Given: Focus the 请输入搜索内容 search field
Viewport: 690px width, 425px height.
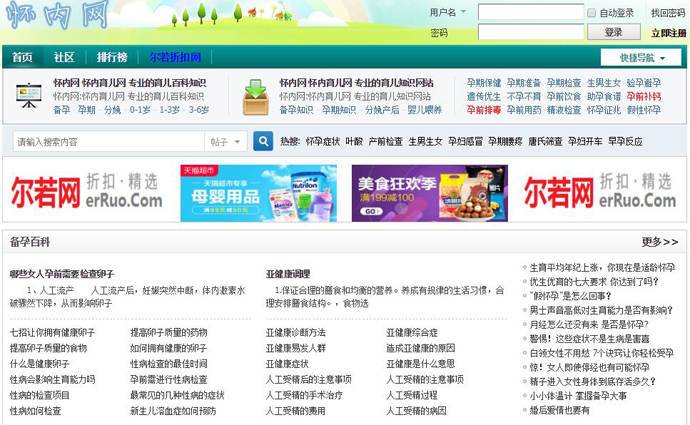Looking at the screenshot, I should click(x=108, y=142).
